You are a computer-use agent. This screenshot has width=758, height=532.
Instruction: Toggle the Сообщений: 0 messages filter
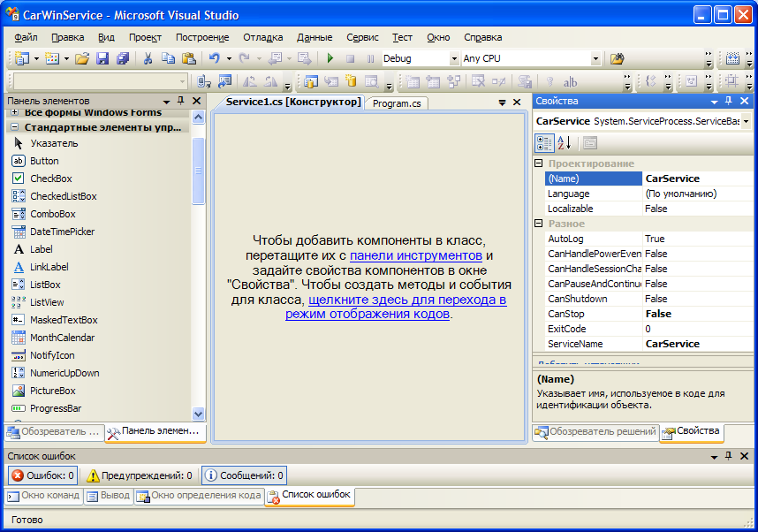pyautogui.click(x=244, y=475)
